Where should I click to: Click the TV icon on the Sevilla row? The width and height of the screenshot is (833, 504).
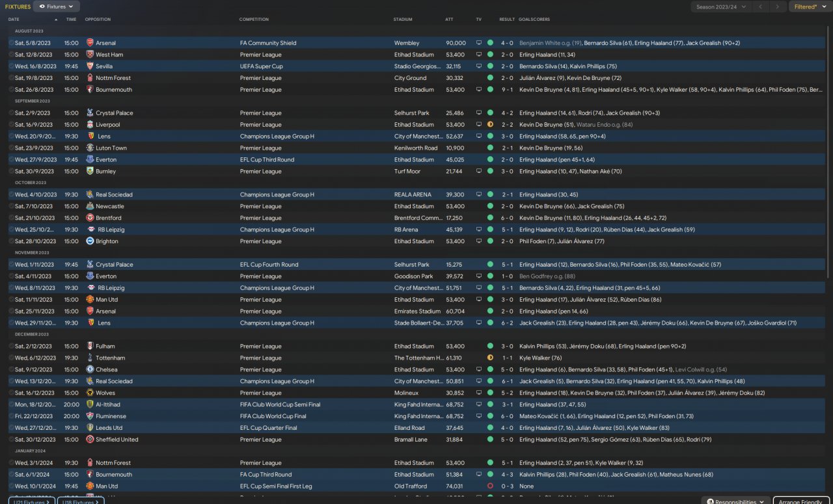(x=479, y=66)
